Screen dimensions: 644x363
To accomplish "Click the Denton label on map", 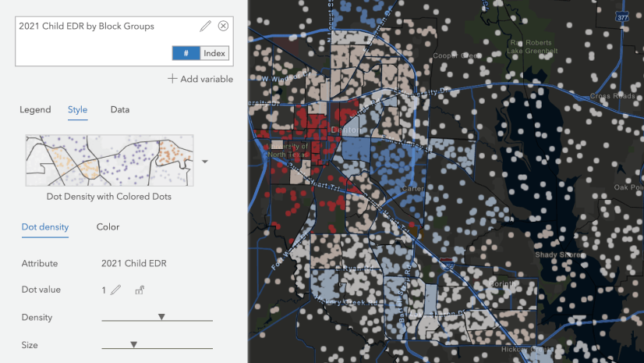I will coord(346,130).
